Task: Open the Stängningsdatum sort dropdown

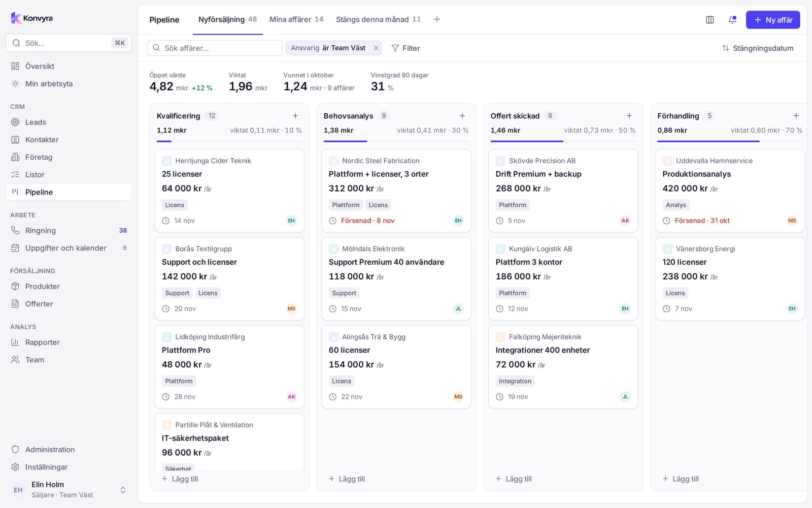Action: [758, 48]
